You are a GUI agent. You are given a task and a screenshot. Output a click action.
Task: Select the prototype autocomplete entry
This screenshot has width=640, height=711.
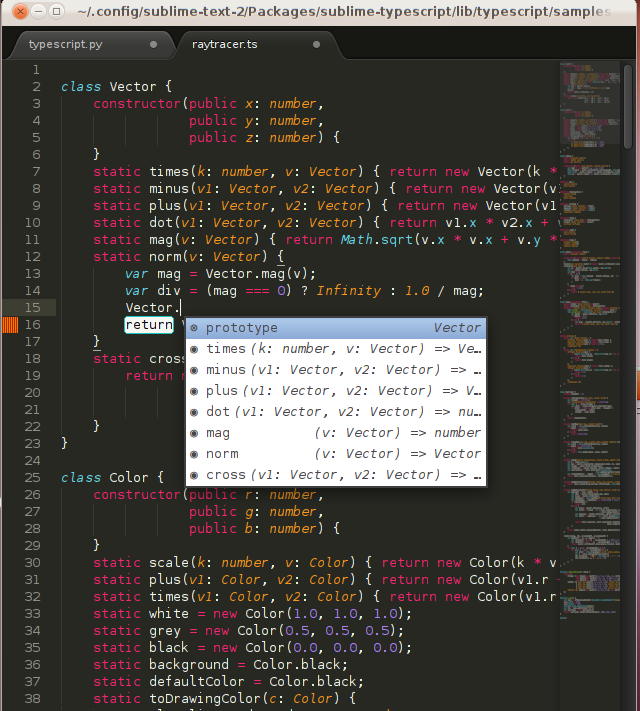(336, 328)
